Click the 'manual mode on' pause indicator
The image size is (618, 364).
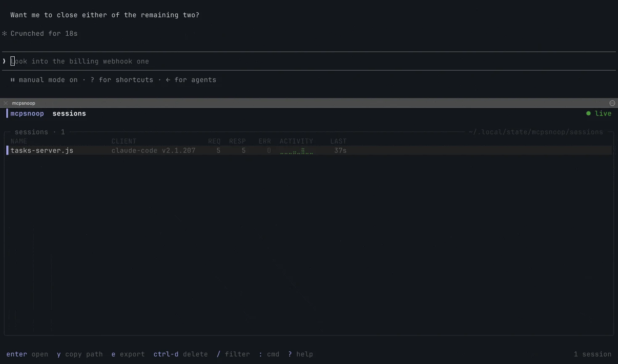[x=44, y=80]
